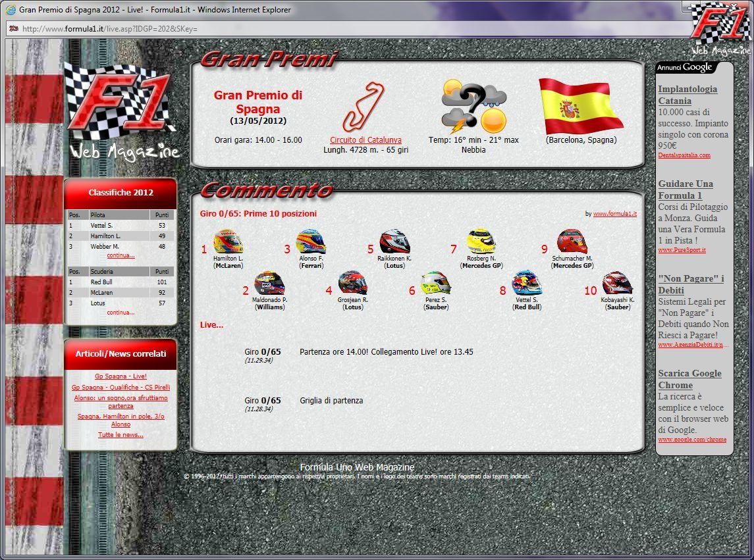Click the address bar URL field

coord(346,29)
